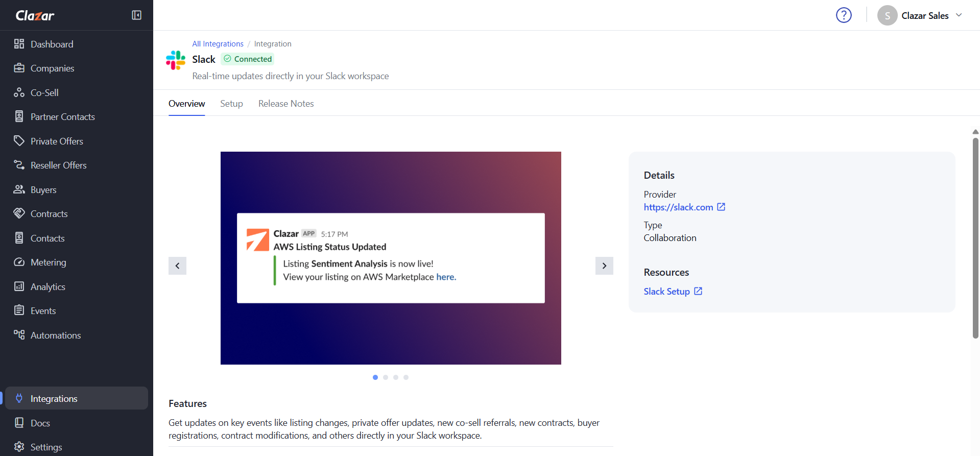Click the Companies briefcase icon
The height and width of the screenshot is (456, 980).
19,68
